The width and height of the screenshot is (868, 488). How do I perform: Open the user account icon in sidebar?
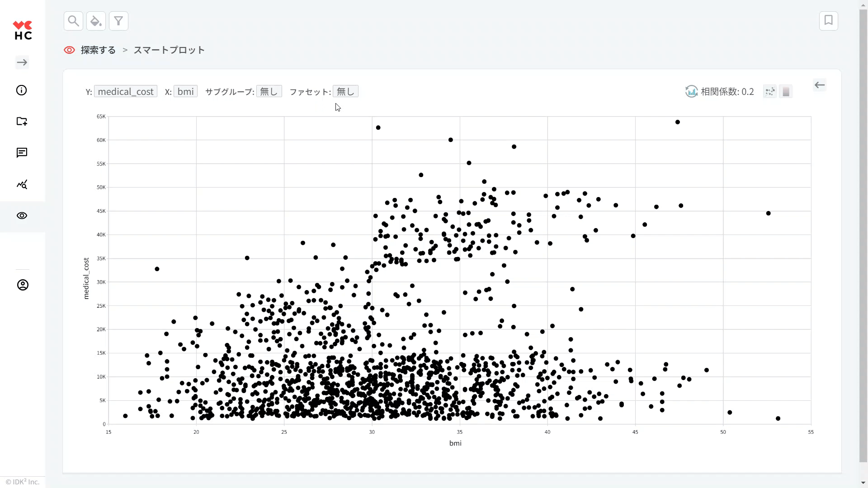click(x=23, y=285)
